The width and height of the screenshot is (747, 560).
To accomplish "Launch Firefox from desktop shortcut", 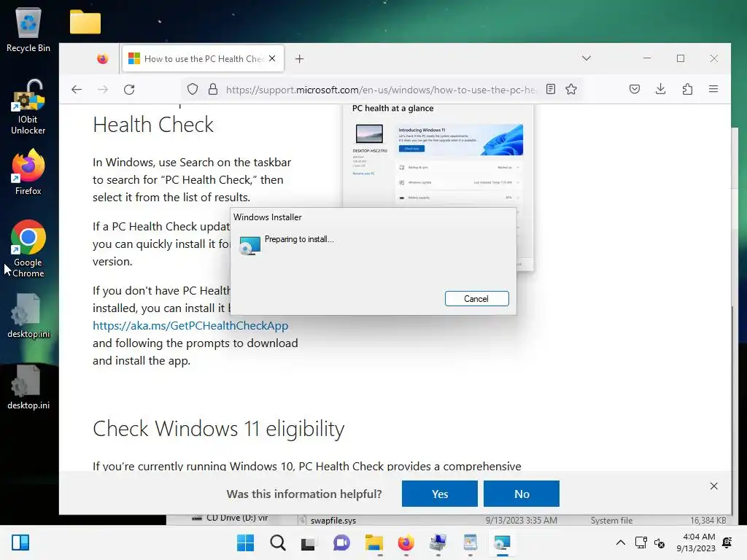I will (28, 172).
